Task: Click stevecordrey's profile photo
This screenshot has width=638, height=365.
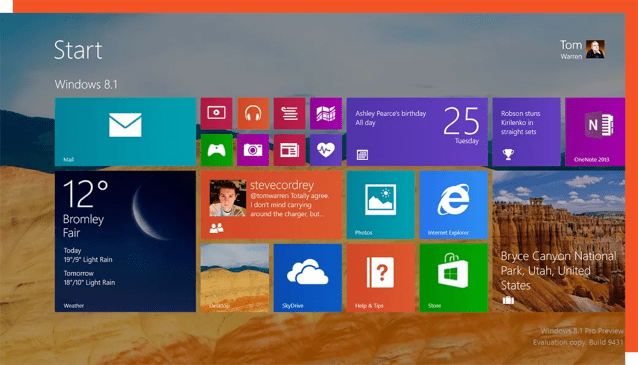Action: tap(227, 198)
